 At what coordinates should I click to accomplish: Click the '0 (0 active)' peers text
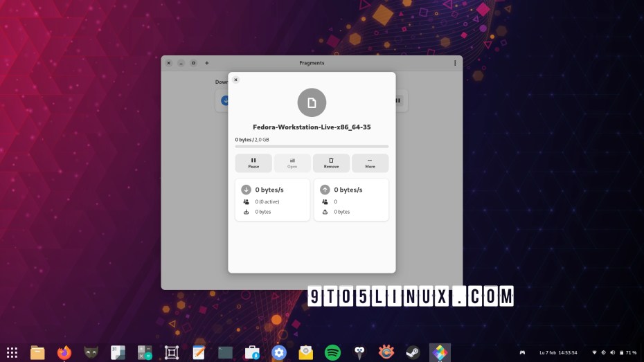pos(267,201)
